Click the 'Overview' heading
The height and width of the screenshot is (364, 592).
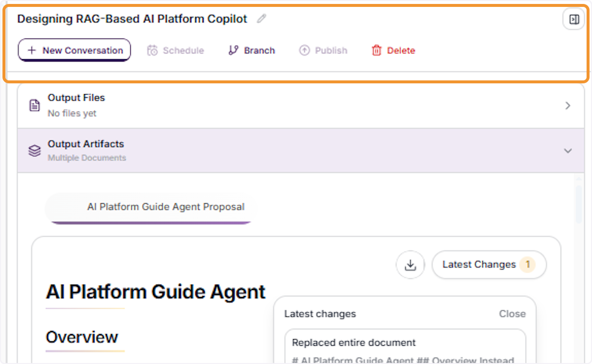82,337
